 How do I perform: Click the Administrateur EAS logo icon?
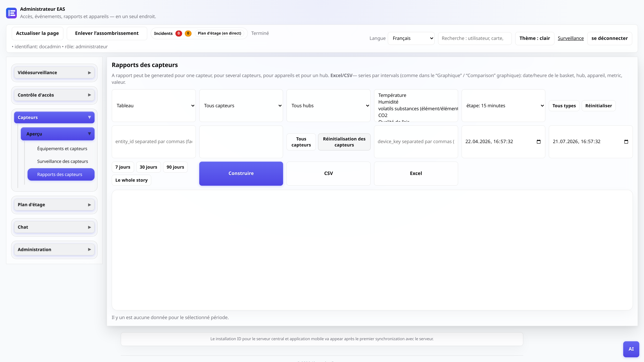[11, 13]
